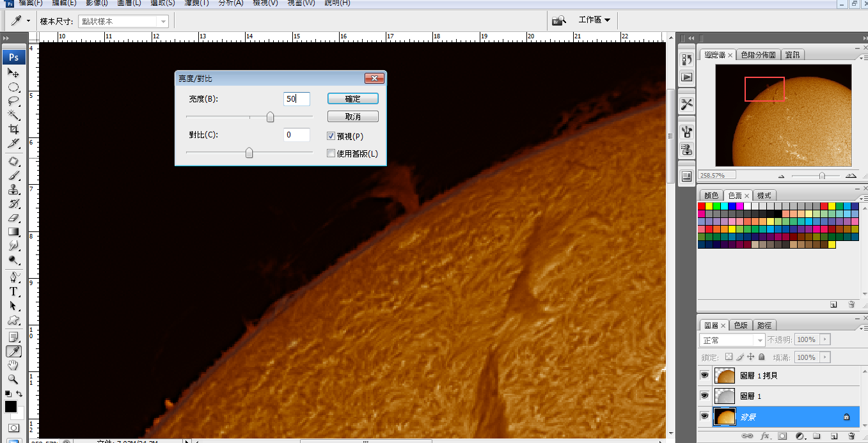Image resolution: width=868 pixels, height=443 pixels.
Task: Select the Clone Stamp tool
Action: pos(13,190)
